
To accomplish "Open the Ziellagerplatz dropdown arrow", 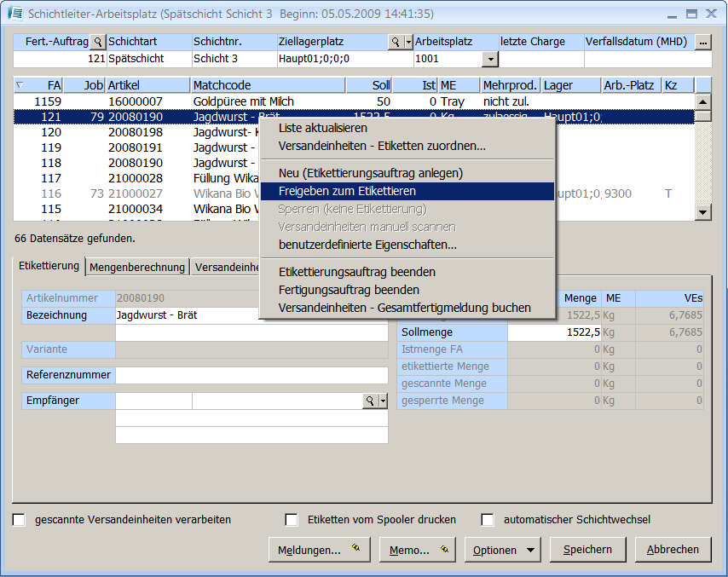I will pyautogui.click(x=408, y=42).
